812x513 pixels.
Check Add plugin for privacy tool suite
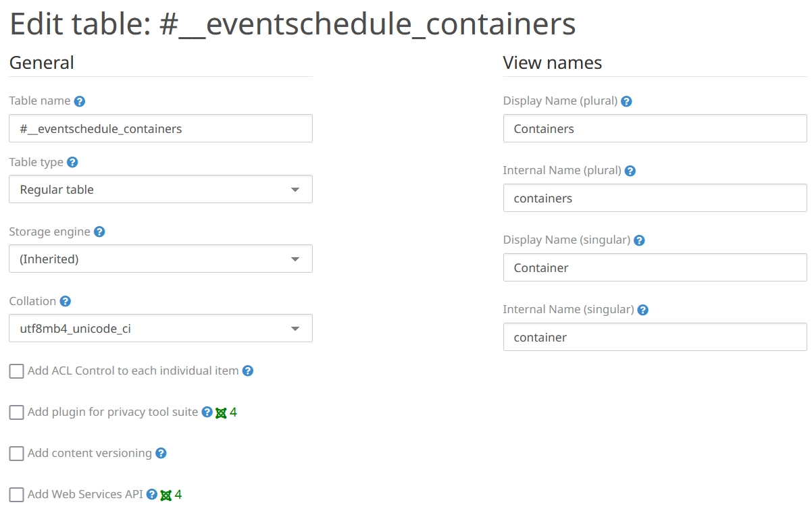pos(17,412)
